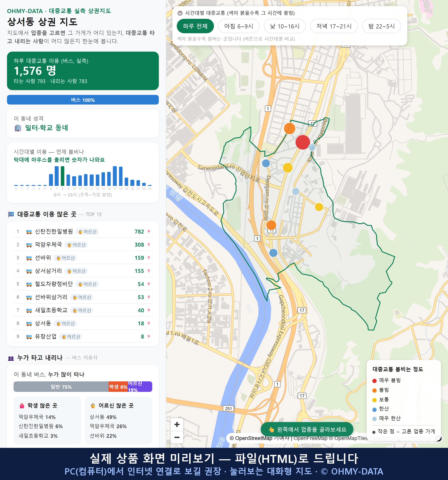Select the 밤 22~5시 time pill
The image size is (448, 480).
(381, 26)
